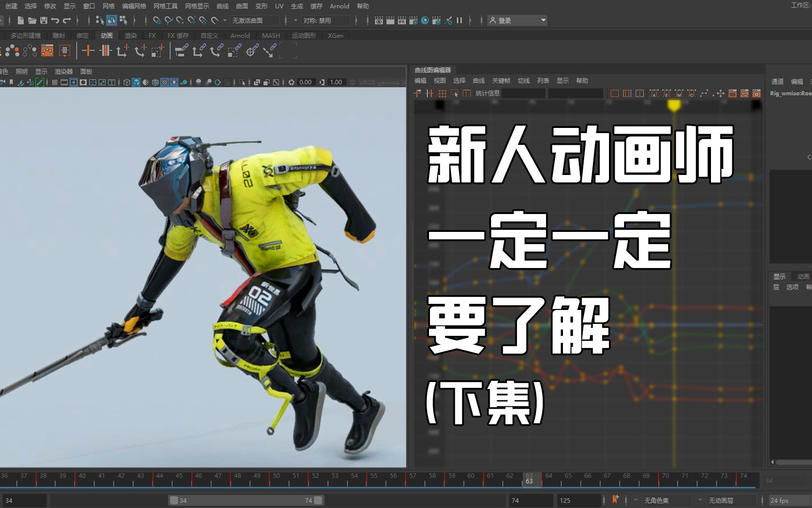Toggle Snap to points magnet icon
This screenshot has height=508, width=812.
pyautogui.click(x=180, y=20)
